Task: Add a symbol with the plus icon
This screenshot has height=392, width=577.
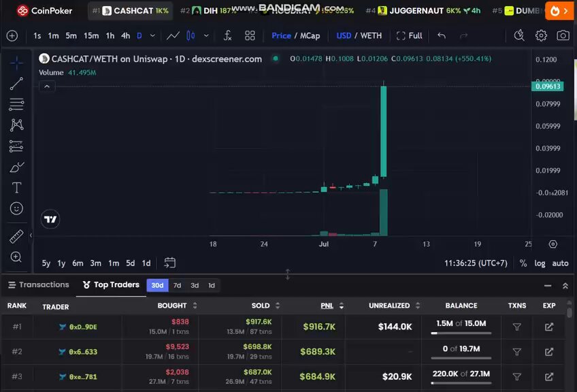Action: [x=12, y=35]
